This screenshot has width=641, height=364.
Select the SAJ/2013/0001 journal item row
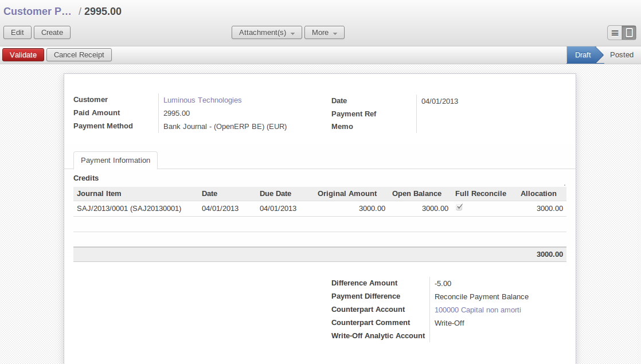pyautogui.click(x=129, y=209)
